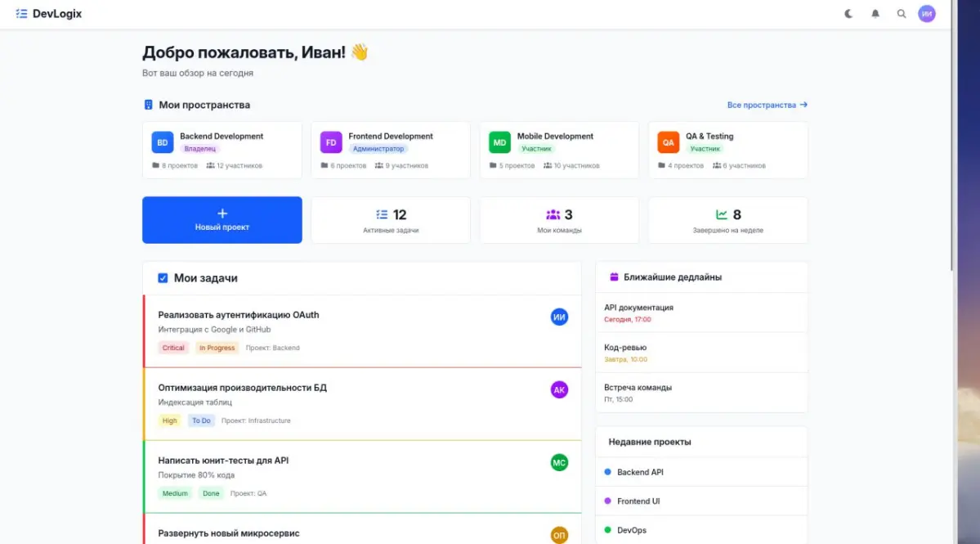Toggle dark mode moon icon
The image size is (980, 544).
[x=848, y=13]
